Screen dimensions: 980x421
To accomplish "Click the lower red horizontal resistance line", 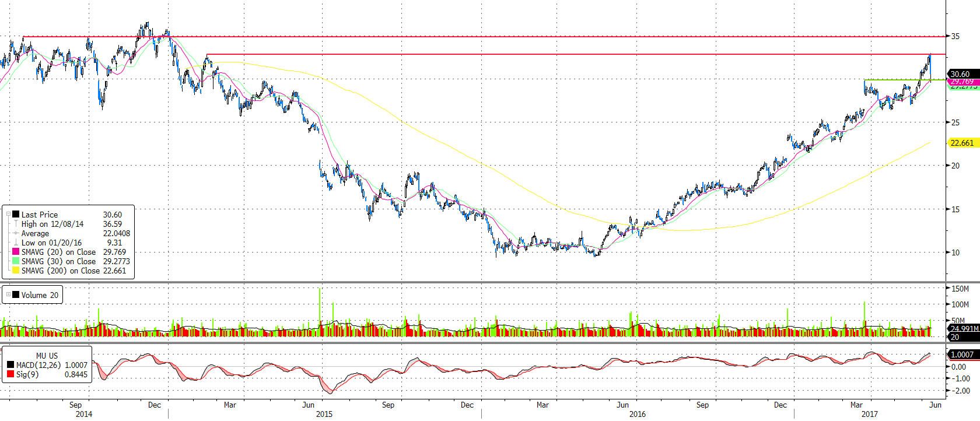I will tap(576, 54).
